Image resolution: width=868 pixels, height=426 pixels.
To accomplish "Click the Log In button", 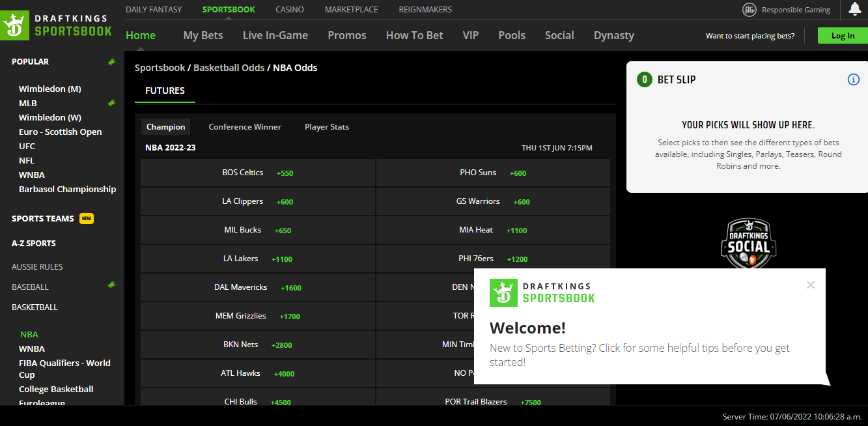I will 843,36.
